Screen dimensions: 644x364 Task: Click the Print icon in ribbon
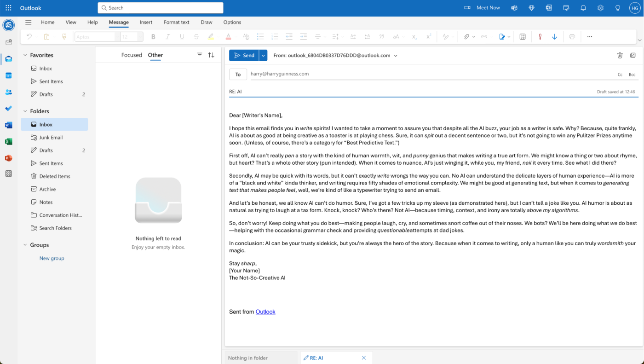coord(572,37)
